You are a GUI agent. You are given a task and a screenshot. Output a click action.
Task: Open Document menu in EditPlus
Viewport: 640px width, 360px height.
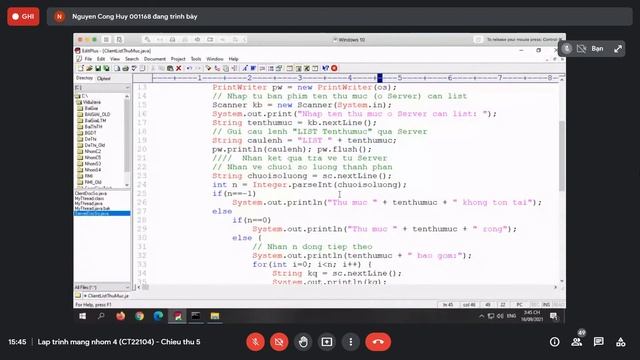coord(155,59)
